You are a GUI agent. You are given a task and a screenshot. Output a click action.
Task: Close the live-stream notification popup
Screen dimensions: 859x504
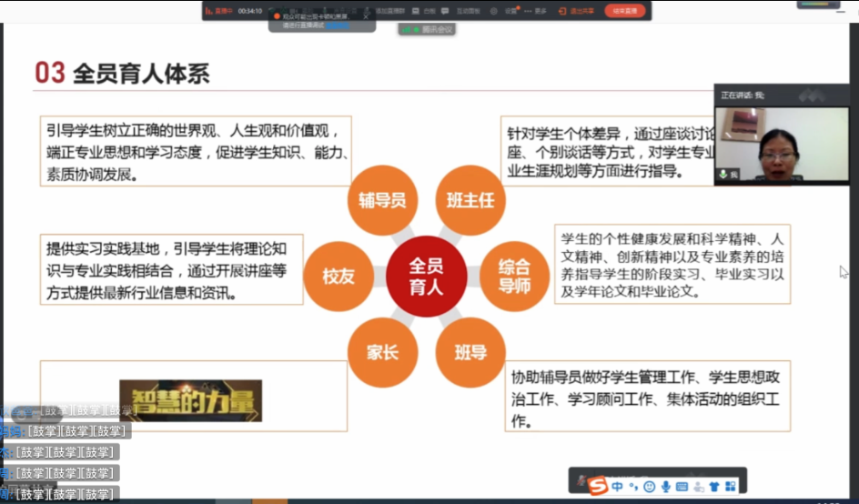coord(366,16)
